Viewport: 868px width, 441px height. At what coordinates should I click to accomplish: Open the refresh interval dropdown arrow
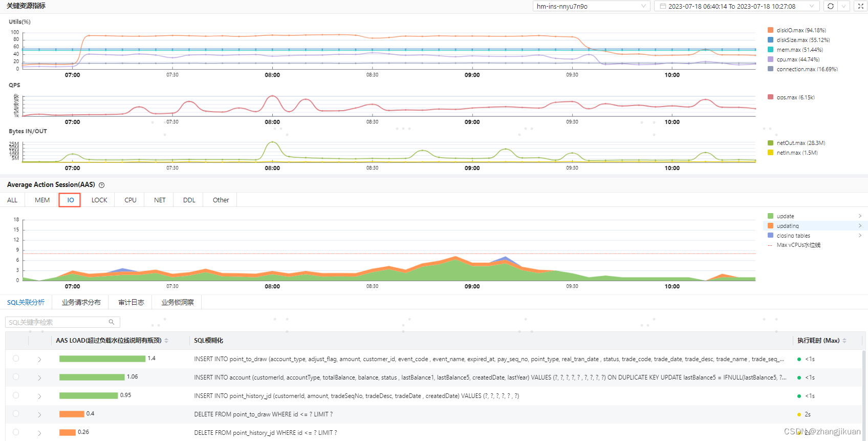pos(843,6)
